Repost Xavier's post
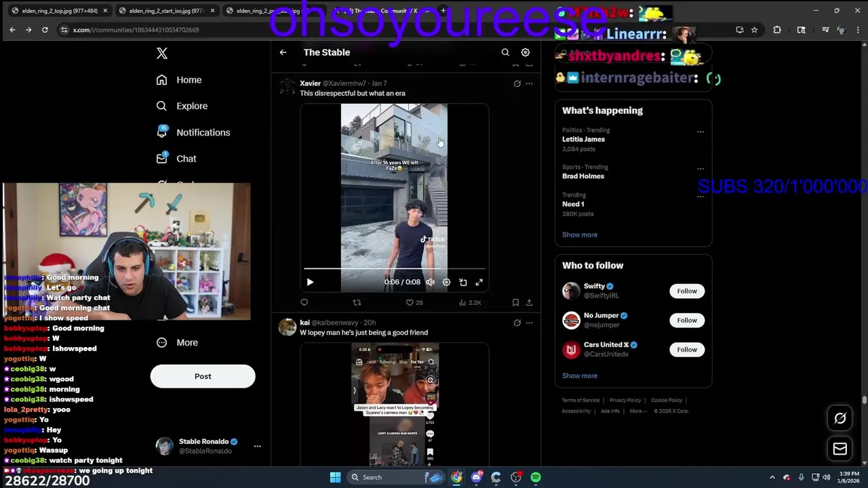The height and width of the screenshot is (488, 868). coord(357,302)
